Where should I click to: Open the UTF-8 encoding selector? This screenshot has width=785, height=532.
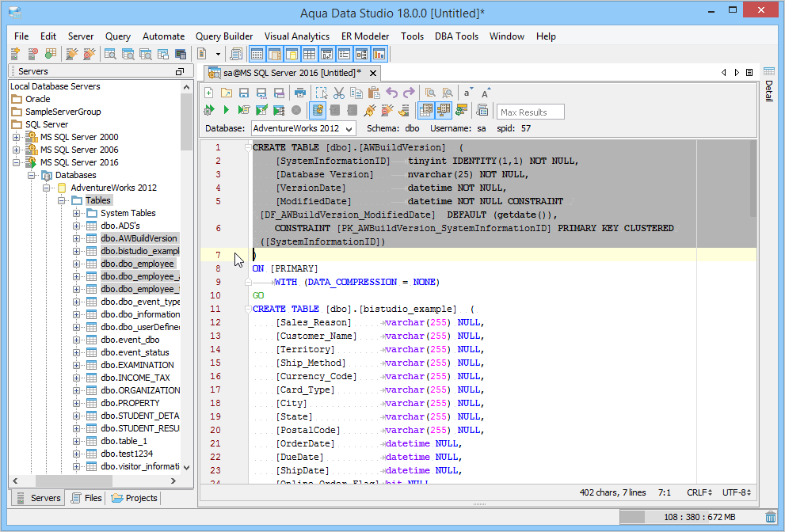point(737,492)
